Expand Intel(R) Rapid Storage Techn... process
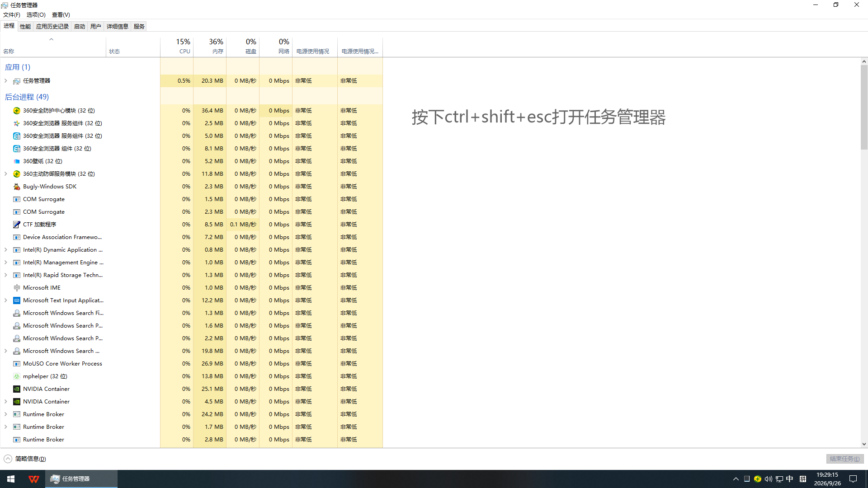868x488 pixels. pyautogui.click(x=6, y=275)
